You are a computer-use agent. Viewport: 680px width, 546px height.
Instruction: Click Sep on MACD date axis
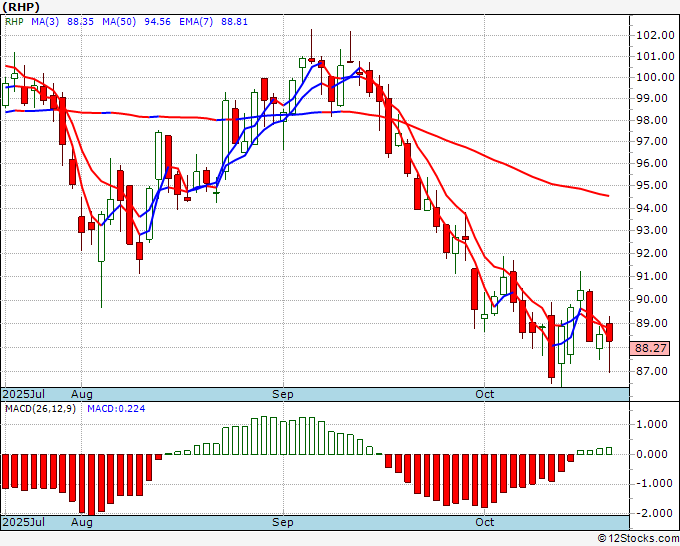(x=283, y=523)
